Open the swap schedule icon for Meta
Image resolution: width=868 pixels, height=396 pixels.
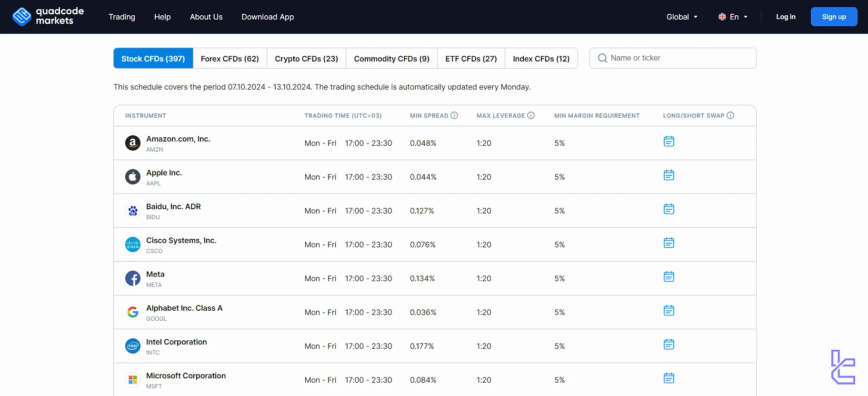(x=668, y=277)
